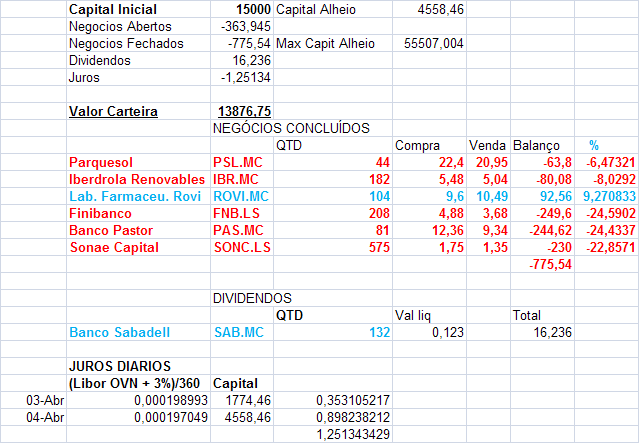Select the 'NEGÓCIOS CONCLUÍDOS' heading cell
This screenshot has height=443, width=640.
point(291,128)
